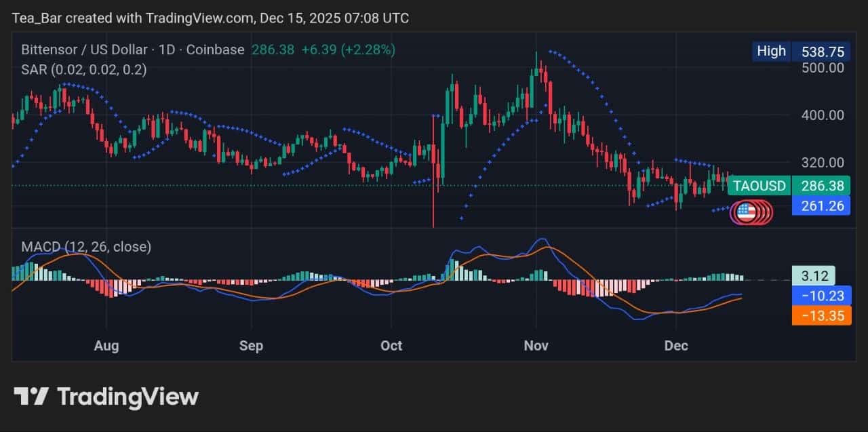Click the orange -13.35 MACD signal label
This screenshot has width=868, height=432.
click(821, 315)
